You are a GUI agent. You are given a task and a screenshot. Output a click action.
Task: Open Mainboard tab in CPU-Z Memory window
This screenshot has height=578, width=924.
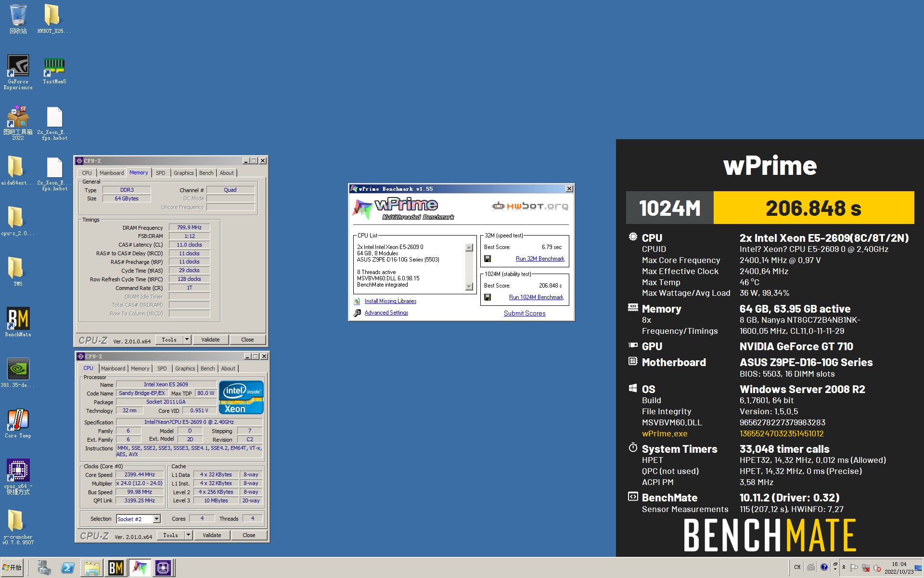tap(112, 173)
